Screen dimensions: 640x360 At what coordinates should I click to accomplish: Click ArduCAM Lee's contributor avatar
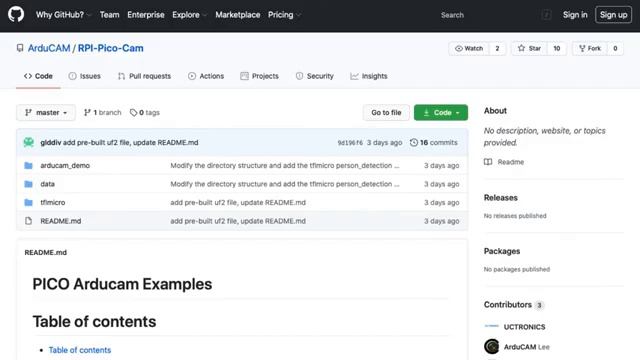[x=491, y=346]
